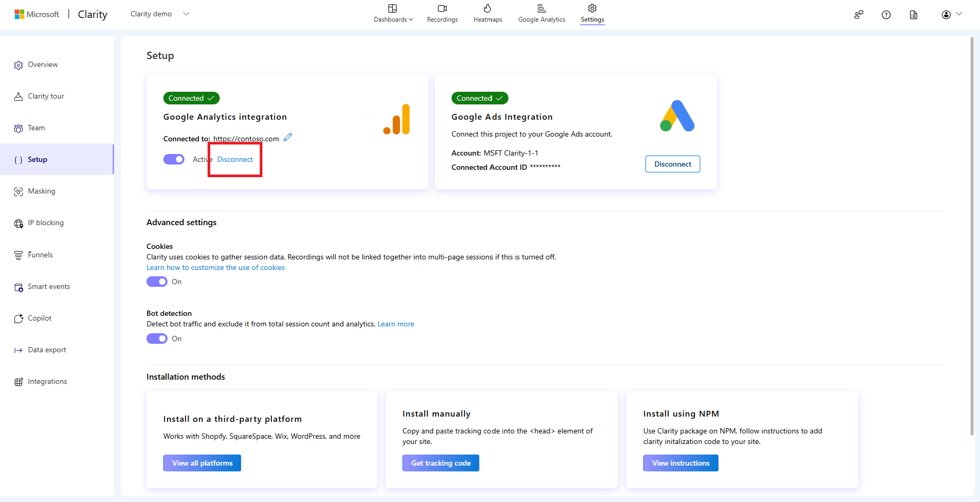Toggle the Google Analytics Active switch

tap(174, 159)
